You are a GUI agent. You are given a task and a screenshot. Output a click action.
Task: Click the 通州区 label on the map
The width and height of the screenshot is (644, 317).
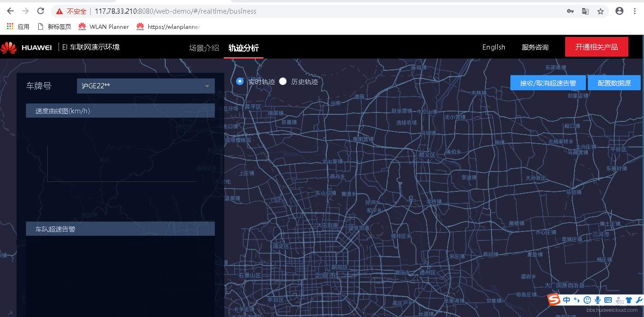point(428,273)
